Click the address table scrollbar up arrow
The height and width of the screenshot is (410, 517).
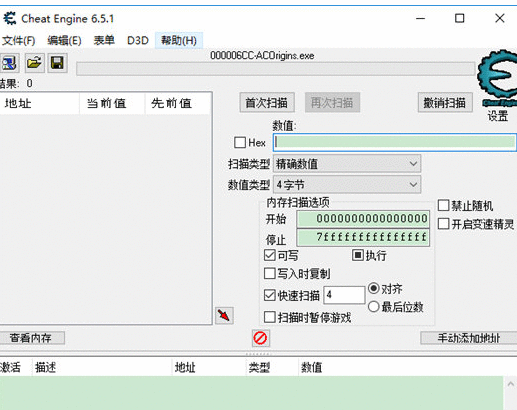[510, 384]
